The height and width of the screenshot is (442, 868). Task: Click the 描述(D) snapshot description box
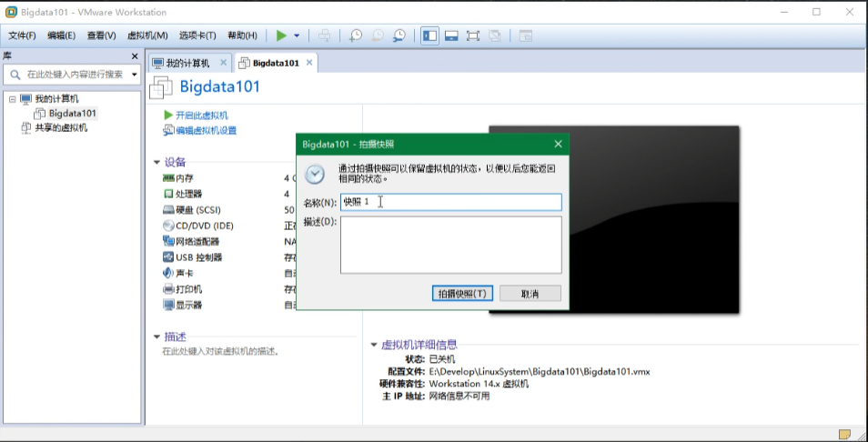451,245
